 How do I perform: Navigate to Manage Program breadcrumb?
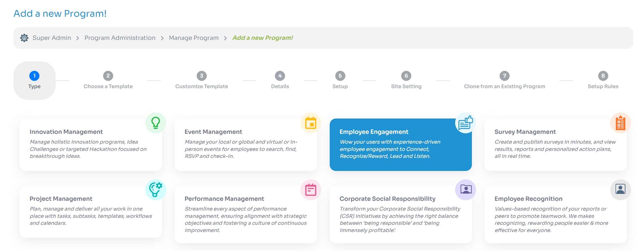(194, 38)
